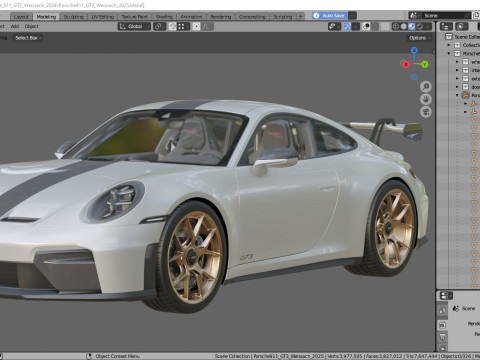Click the zoom magnifier viewport button

point(426,87)
